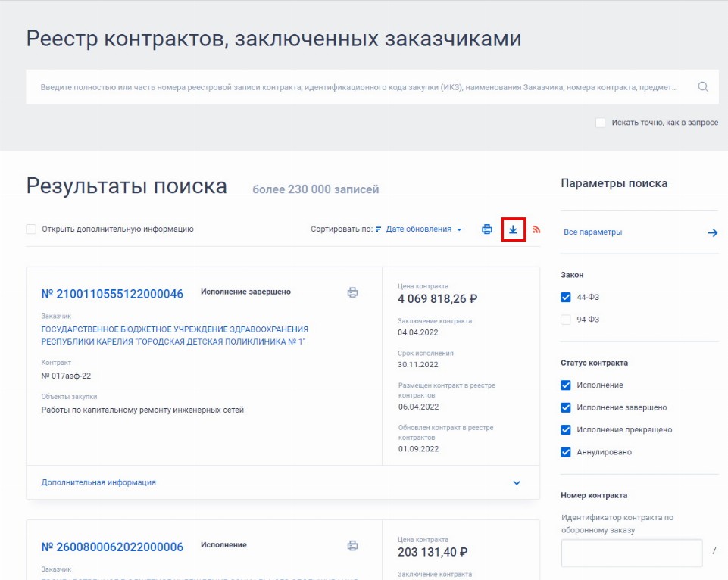Image resolution: width=728 pixels, height=580 pixels.
Task: Open contract № 2100110555122000046 link
Action: (x=112, y=295)
